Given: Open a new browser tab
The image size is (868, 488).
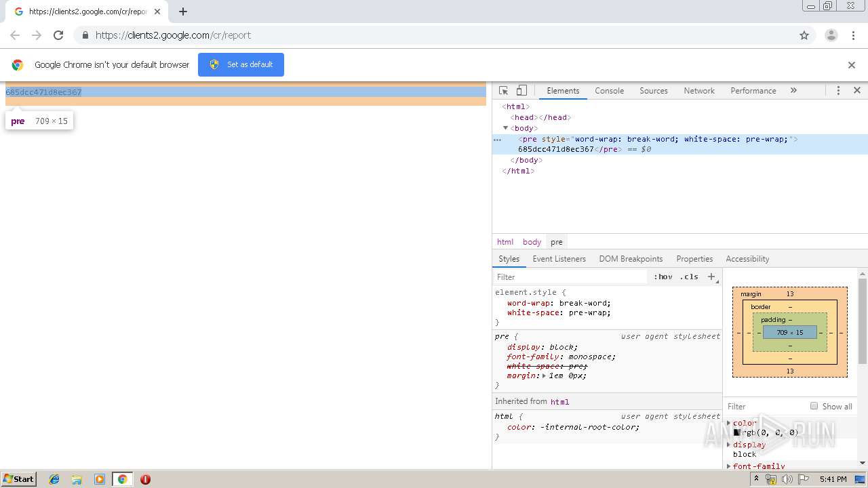Looking at the screenshot, I should coord(183,12).
